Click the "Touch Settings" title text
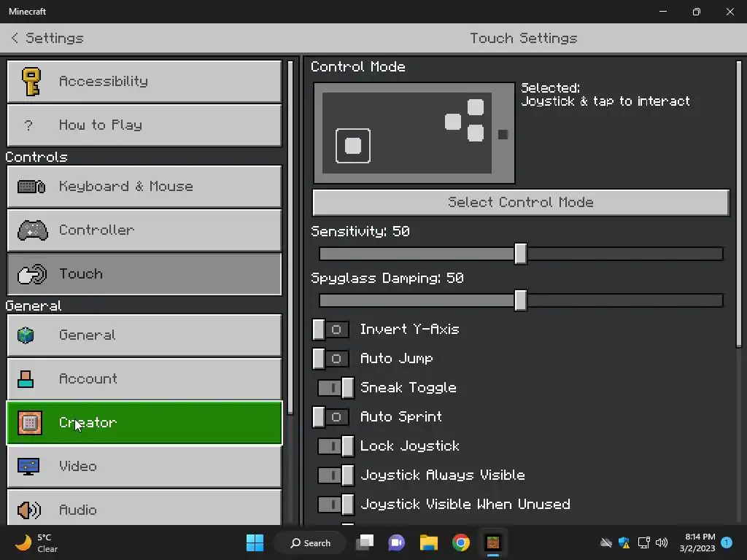747x560 pixels. (524, 38)
